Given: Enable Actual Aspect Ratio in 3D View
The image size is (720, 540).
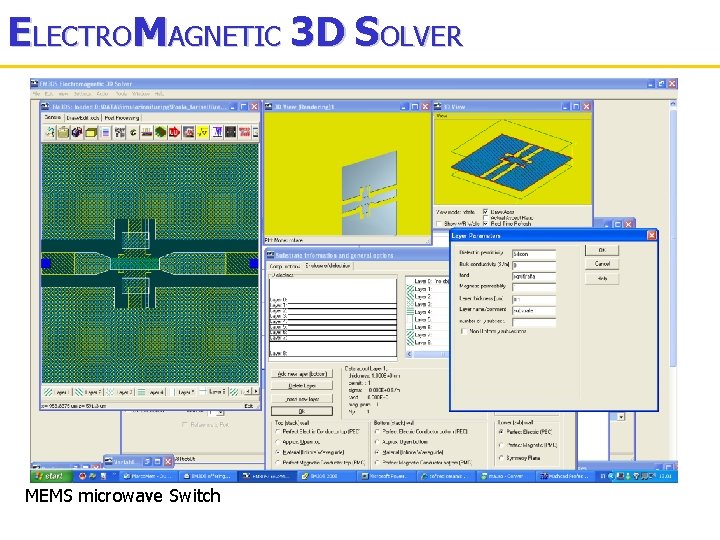Looking at the screenshot, I should click(485, 218).
